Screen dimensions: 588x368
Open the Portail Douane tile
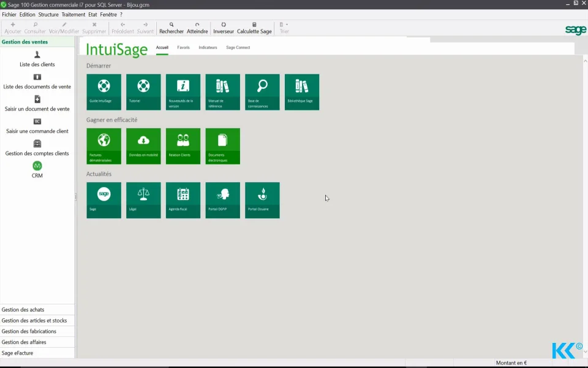(262, 200)
